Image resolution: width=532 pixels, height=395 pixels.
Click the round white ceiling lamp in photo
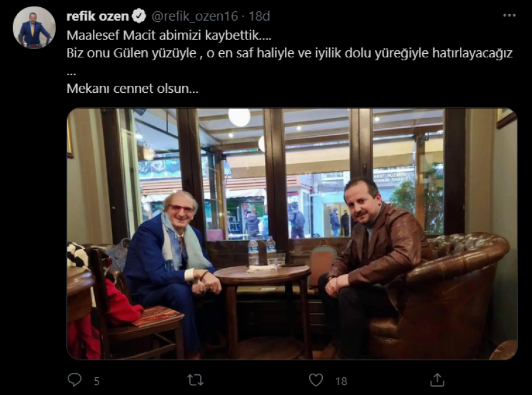[239, 118]
